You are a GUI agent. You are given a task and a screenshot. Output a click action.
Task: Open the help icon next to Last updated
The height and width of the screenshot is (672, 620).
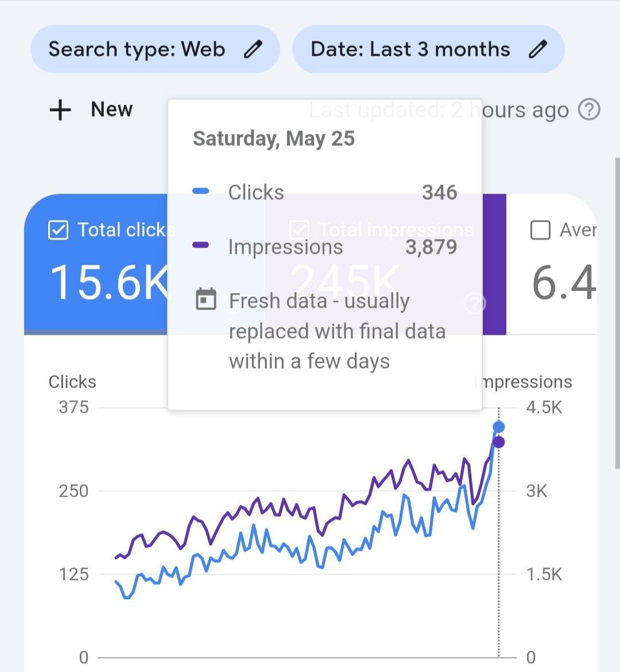coord(589,110)
